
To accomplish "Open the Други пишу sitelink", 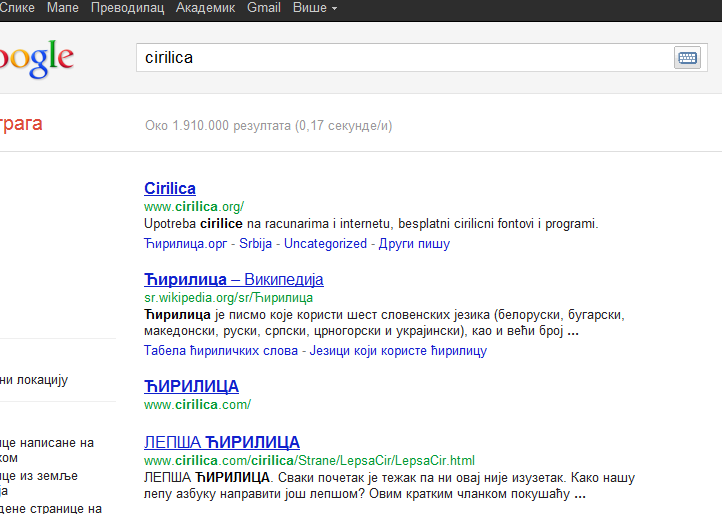I will pos(414,243).
